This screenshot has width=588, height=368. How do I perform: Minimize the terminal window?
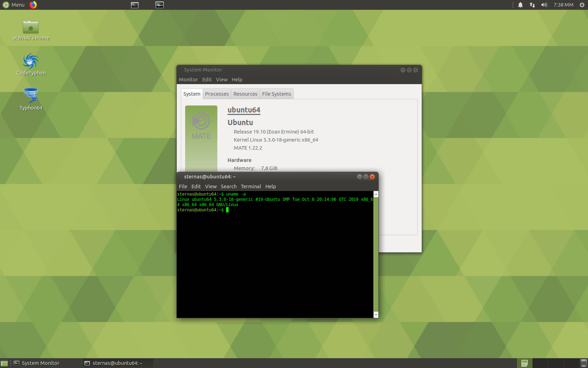point(359,177)
